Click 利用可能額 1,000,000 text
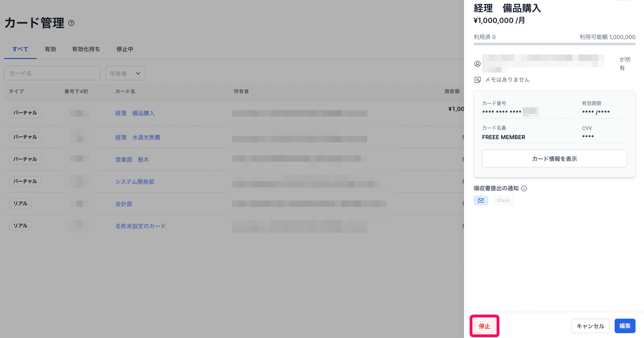 [607, 37]
